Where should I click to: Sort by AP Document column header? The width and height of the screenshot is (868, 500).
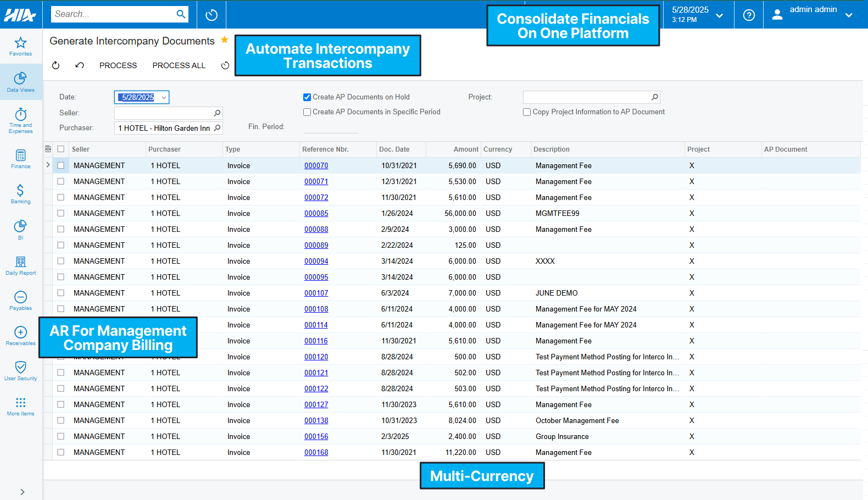pos(786,149)
